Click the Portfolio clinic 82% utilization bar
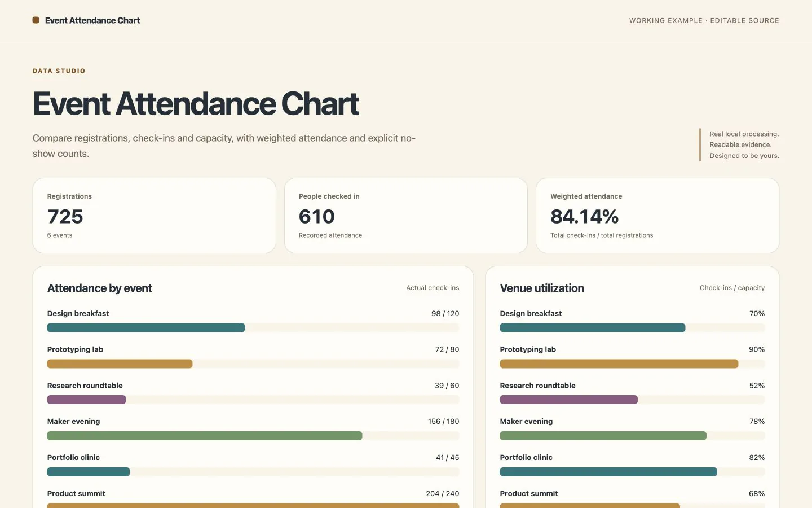This screenshot has width=812, height=508. pyautogui.click(x=608, y=472)
